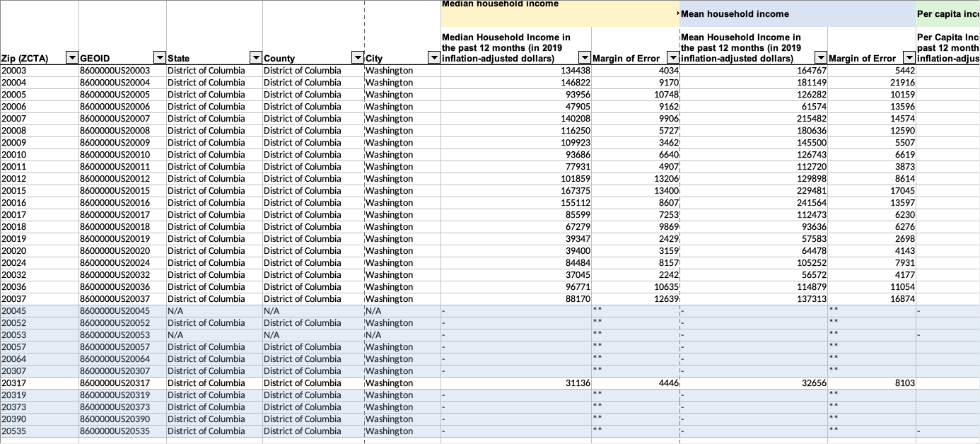The height and width of the screenshot is (444, 980).
Task: Select mean income value 241564
Action: 753,203
